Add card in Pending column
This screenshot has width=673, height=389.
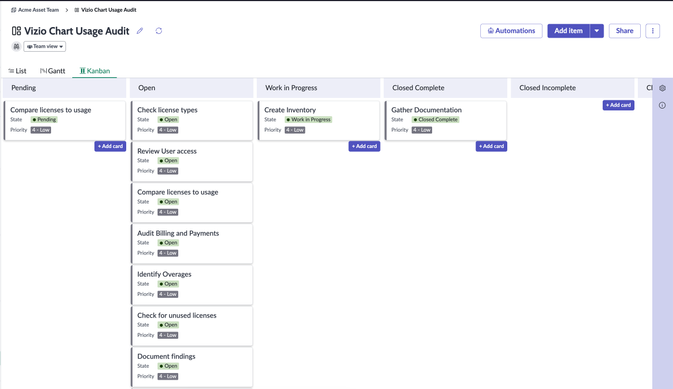[110, 146]
